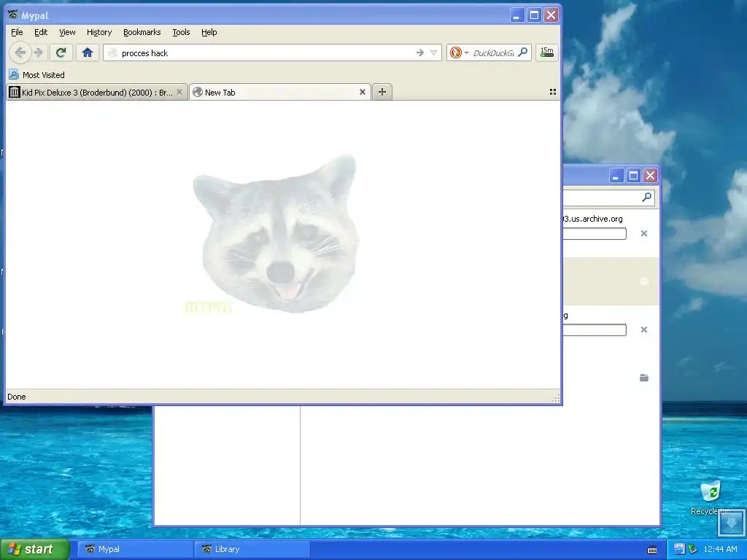Switch to Mypal taskbar button
747x560 pixels.
click(x=136, y=549)
